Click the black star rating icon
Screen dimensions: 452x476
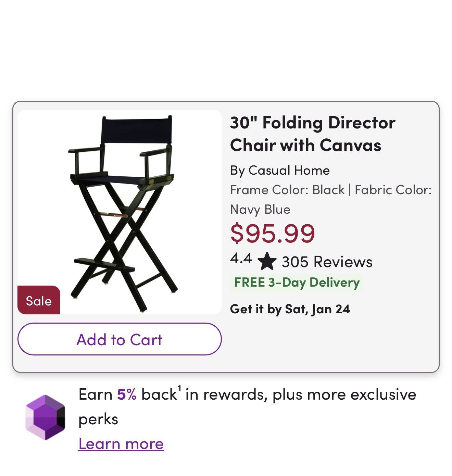(x=267, y=261)
